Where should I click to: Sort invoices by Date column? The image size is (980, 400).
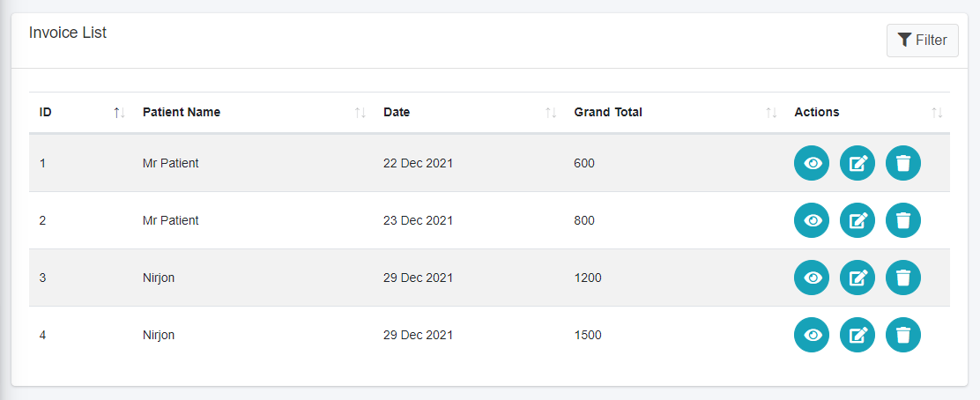[397, 112]
